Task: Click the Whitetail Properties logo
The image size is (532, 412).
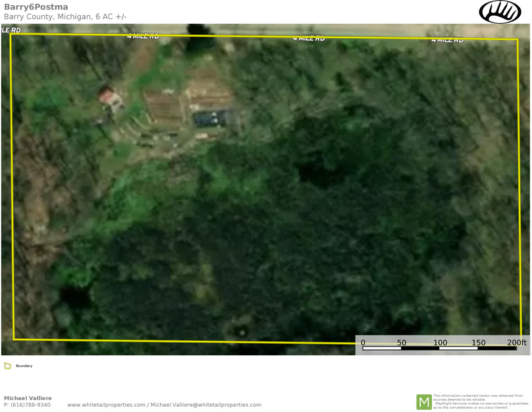Action: [500, 12]
